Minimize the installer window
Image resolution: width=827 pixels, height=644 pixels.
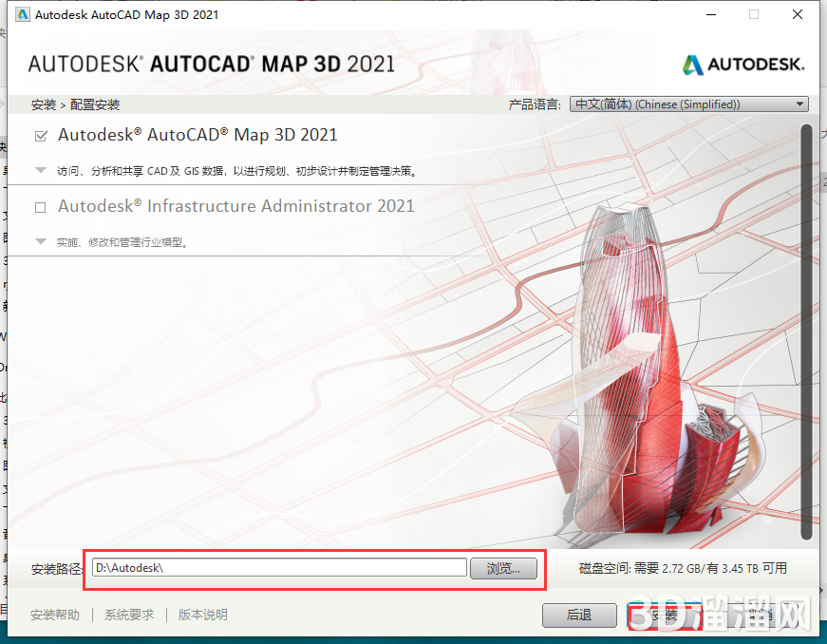pos(710,14)
